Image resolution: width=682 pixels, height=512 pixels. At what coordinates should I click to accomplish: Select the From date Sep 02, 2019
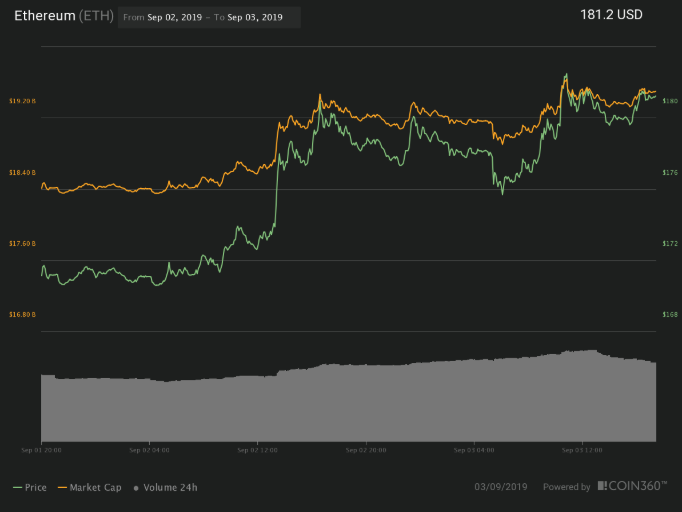point(174,17)
